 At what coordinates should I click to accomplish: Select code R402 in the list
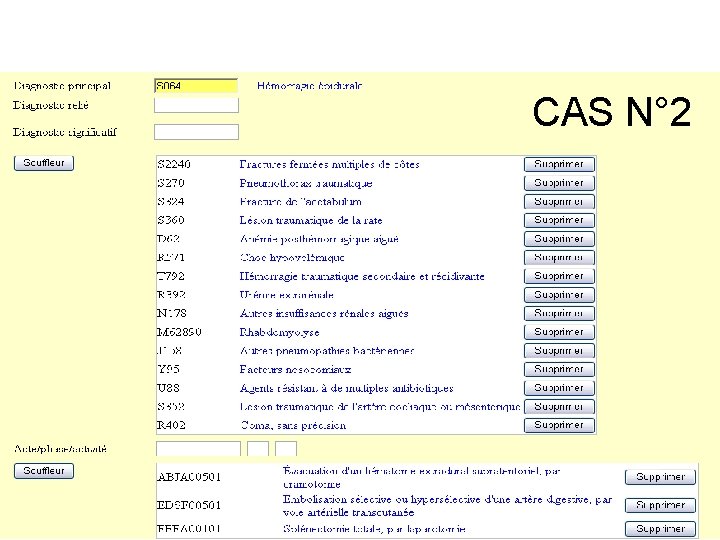pyautogui.click(x=171, y=425)
